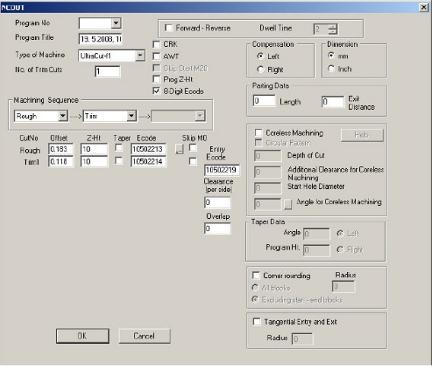The image size is (432, 366).
Task: Edit the Trim1 Ecode 10502214
Action: 149,162
